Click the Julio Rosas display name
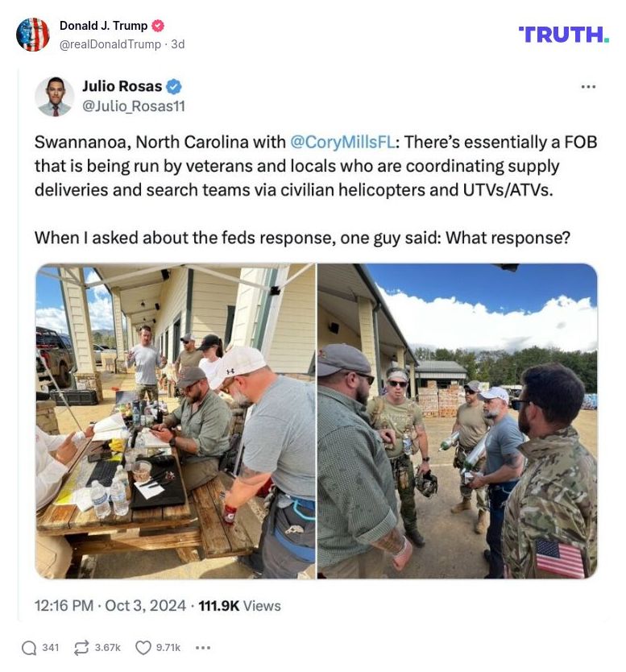Screen dimensions: 626x672 tap(122, 86)
